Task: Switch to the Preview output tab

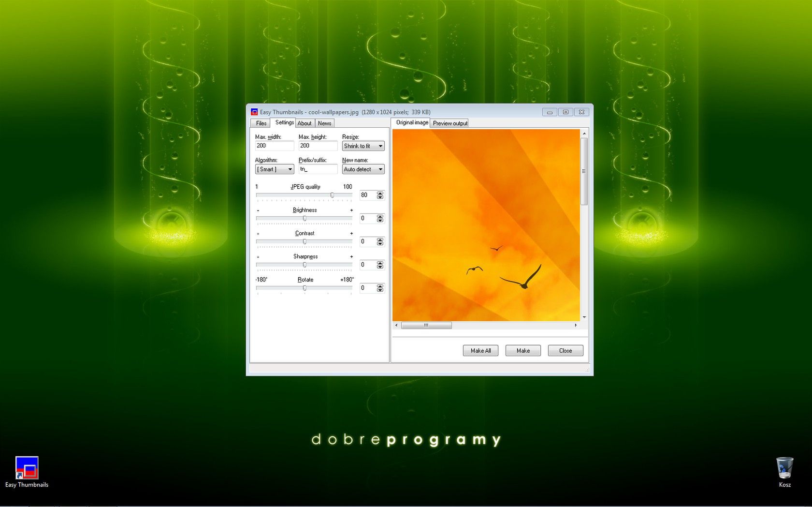Action: tap(450, 123)
